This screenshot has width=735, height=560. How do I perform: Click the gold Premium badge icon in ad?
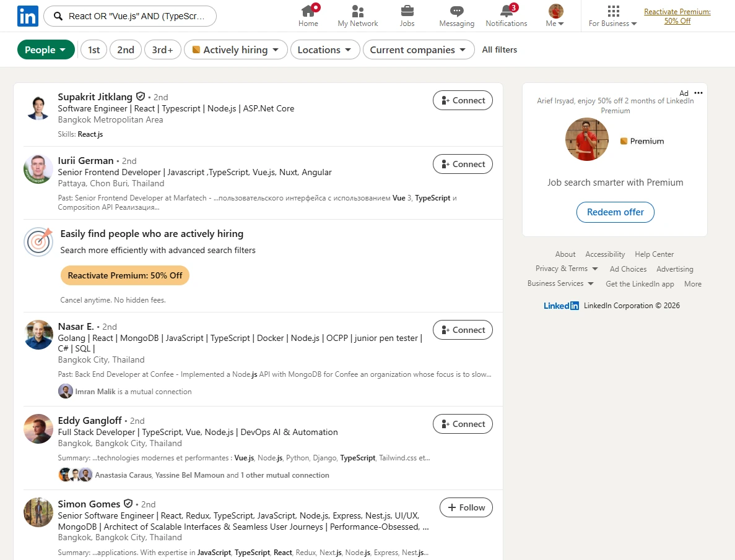click(624, 141)
